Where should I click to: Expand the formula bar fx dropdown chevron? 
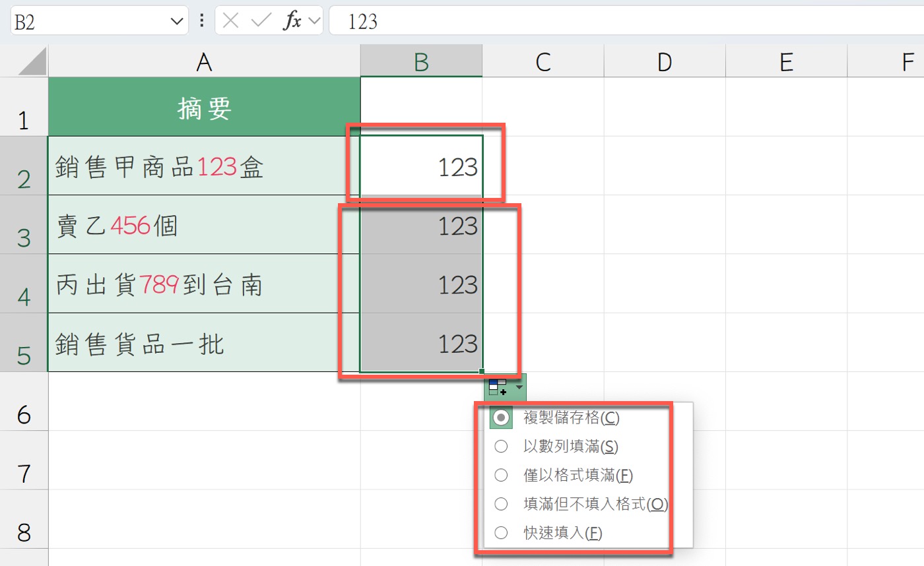pos(314,21)
